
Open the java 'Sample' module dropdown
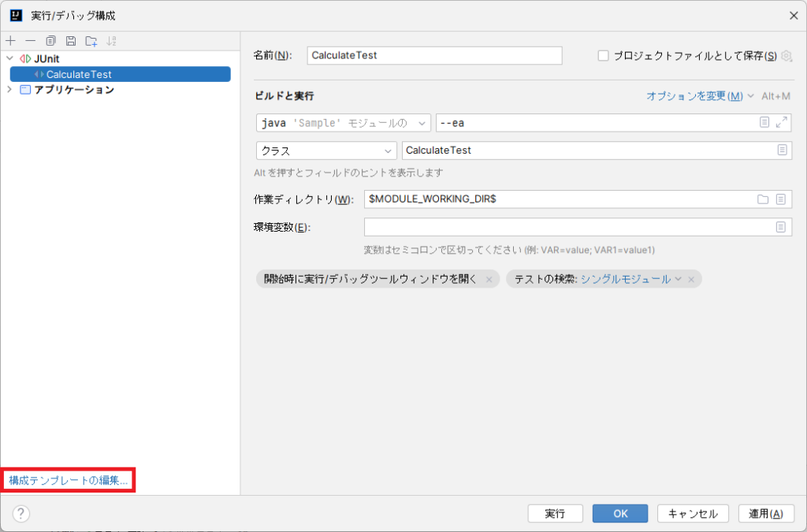pos(344,123)
